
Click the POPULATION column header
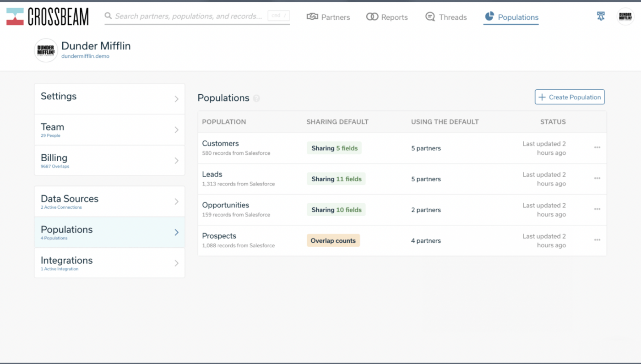click(x=224, y=122)
